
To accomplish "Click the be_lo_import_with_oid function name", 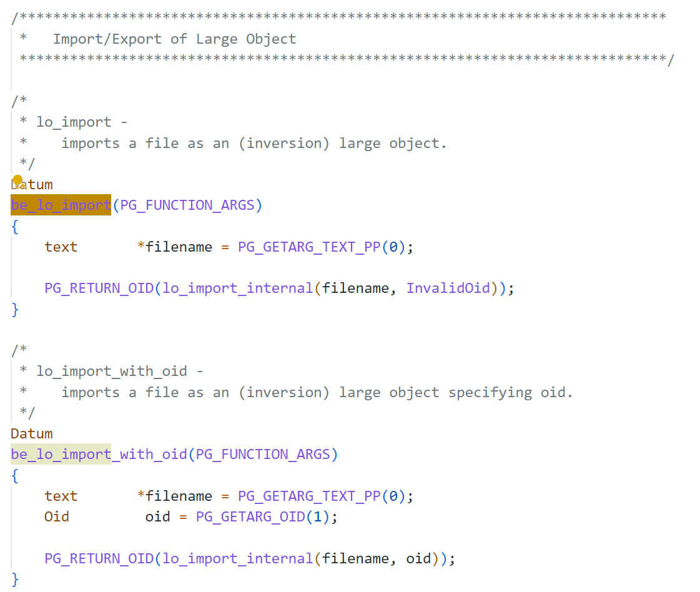I will coord(99,454).
